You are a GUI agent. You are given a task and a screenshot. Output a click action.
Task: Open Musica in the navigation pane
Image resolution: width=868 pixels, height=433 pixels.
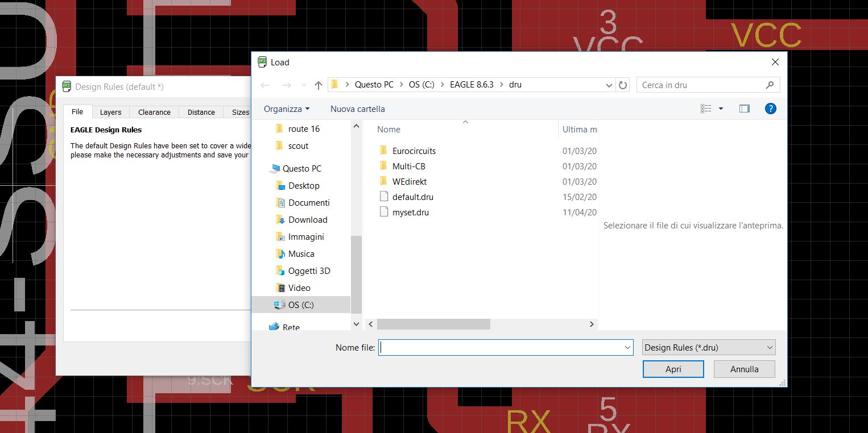tap(301, 254)
